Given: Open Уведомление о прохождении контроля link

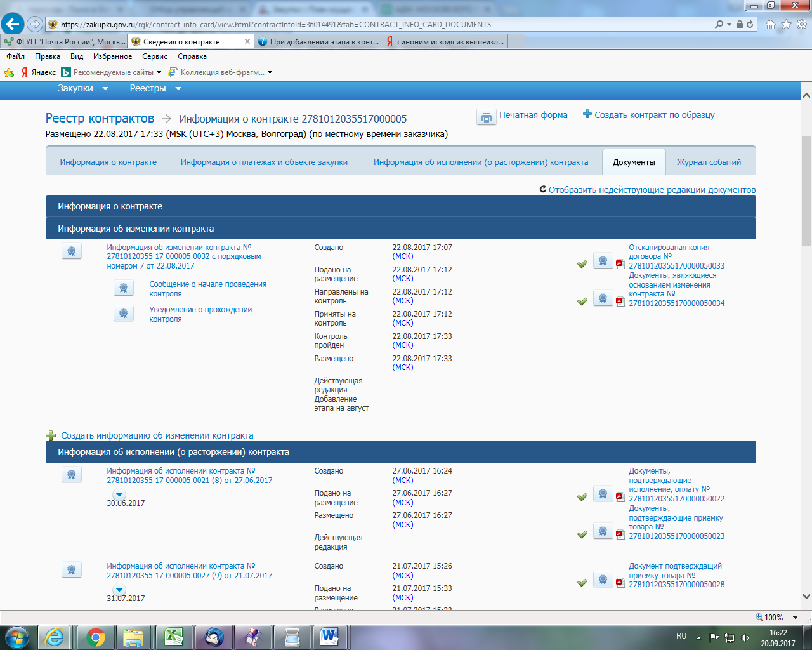Looking at the screenshot, I should pyautogui.click(x=200, y=314).
